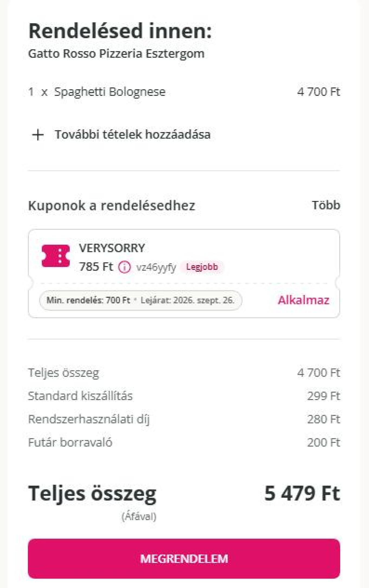Screen dimensions: 369x588
Task: Click the plus icon to add items
Action: [x=38, y=135]
